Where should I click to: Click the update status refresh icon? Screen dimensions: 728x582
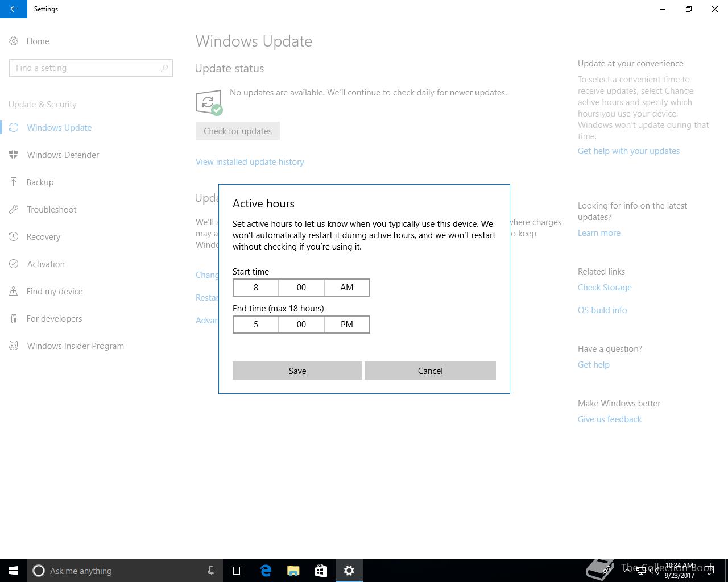click(209, 102)
